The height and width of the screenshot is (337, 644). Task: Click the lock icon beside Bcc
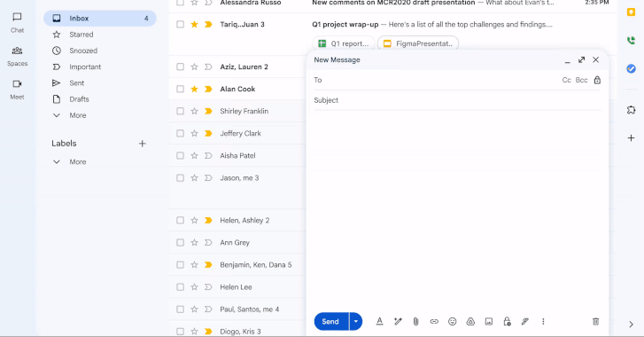(597, 80)
